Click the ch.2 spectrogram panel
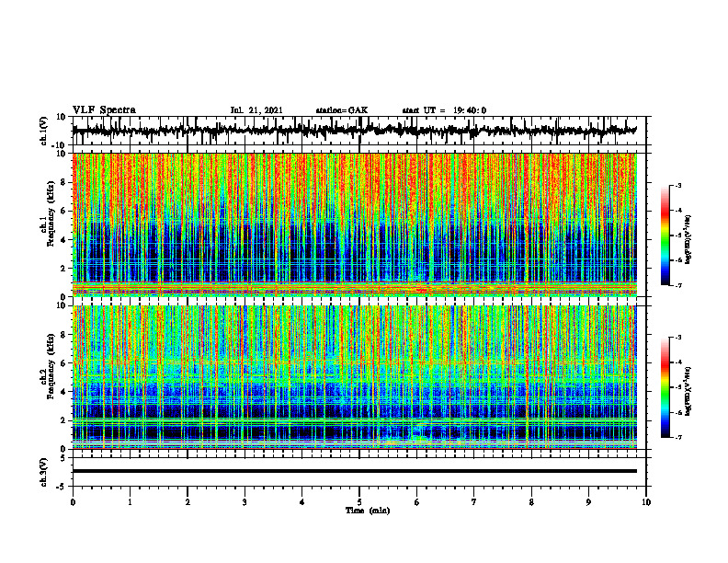Viewport: 728px width, 563px height. coord(354,377)
